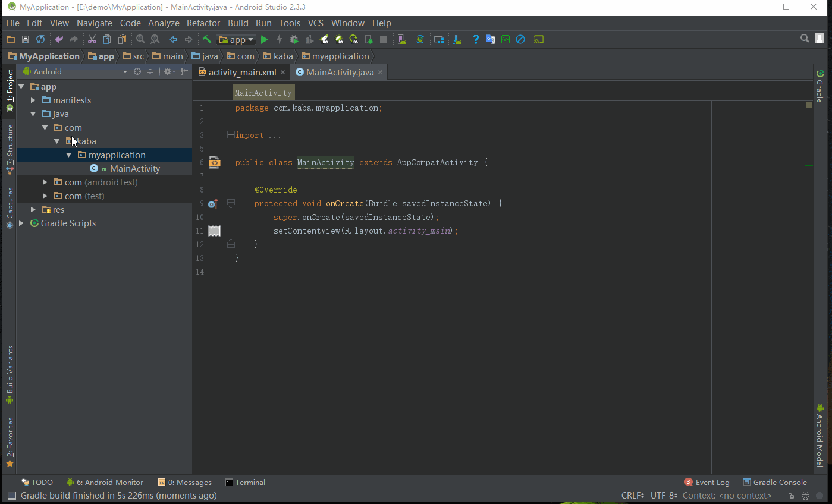Open the Gradle Console button
The width and height of the screenshot is (832, 504).
(x=775, y=483)
